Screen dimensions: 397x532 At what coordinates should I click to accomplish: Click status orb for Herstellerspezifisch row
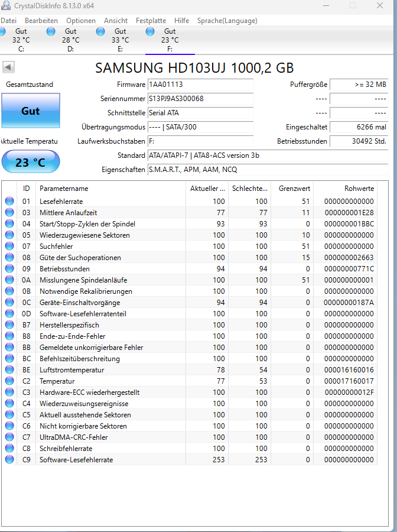[x=9, y=325]
